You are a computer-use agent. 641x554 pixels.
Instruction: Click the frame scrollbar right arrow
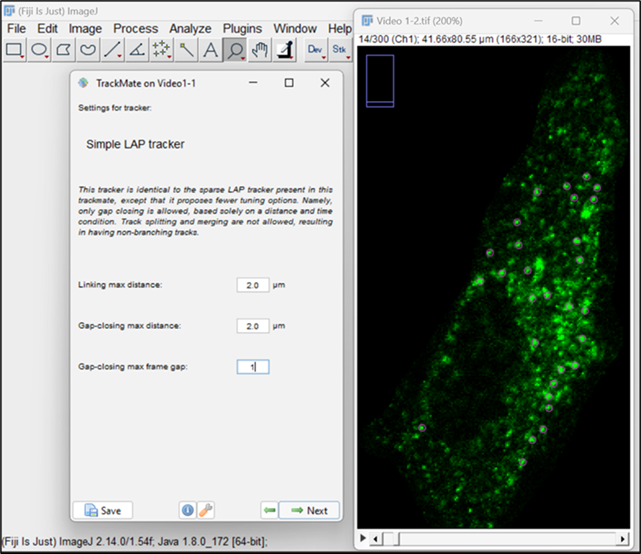(x=622, y=539)
